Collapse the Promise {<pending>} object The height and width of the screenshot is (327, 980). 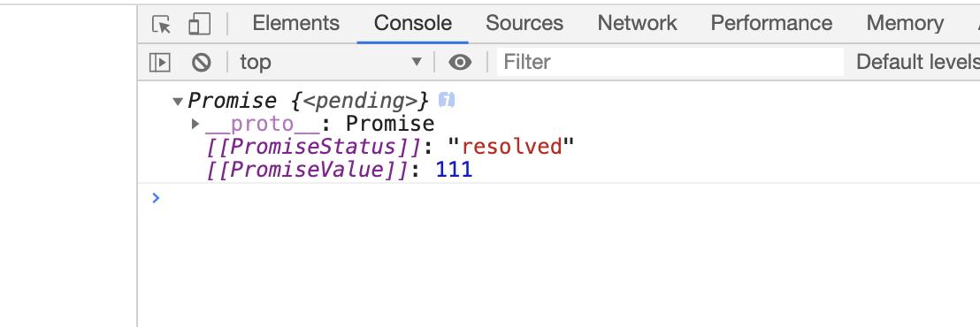click(x=178, y=101)
